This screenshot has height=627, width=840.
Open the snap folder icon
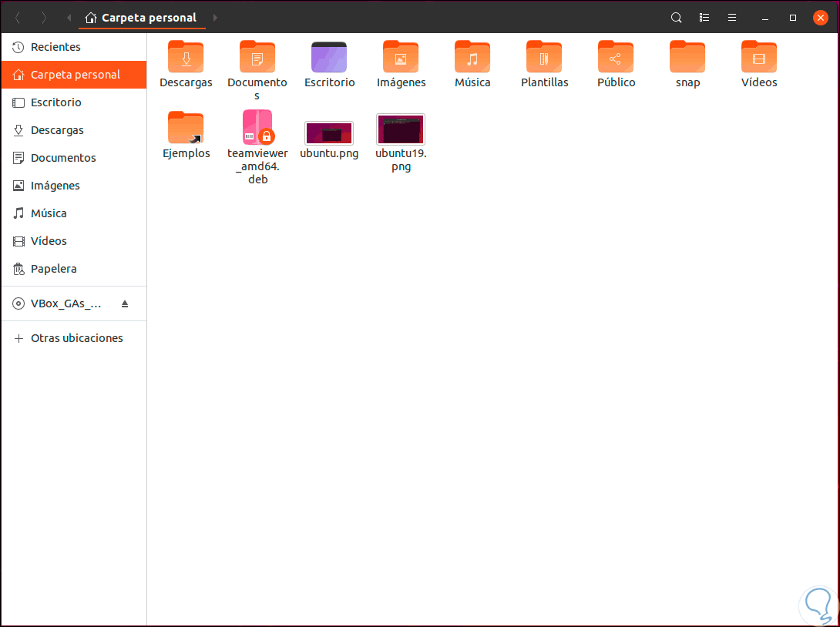[687, 57]
